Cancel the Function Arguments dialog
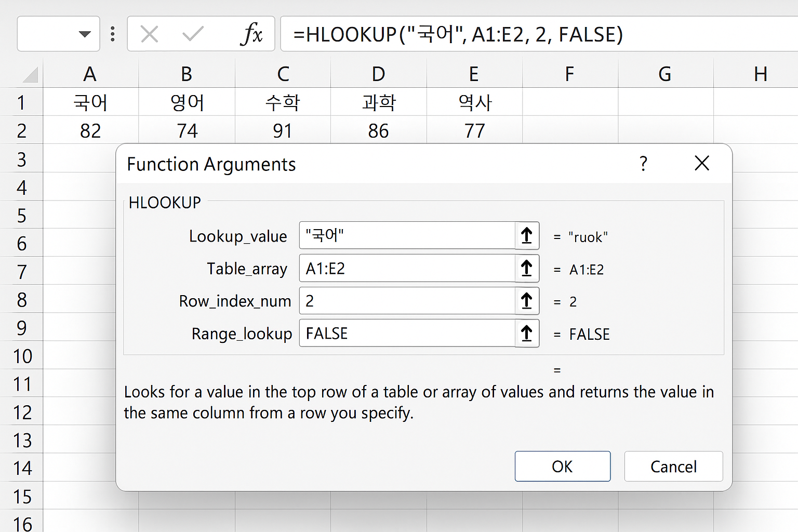This screenshot has width=798, height=532. [673, 466]
